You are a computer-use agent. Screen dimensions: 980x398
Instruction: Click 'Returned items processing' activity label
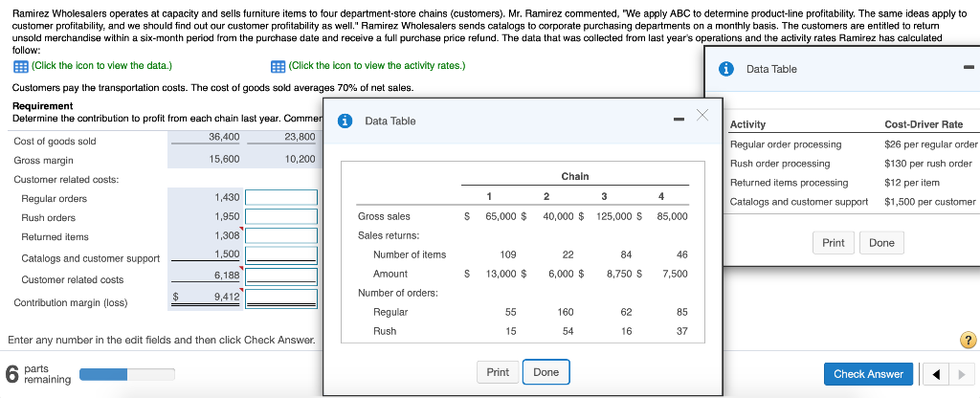[790, 183]
